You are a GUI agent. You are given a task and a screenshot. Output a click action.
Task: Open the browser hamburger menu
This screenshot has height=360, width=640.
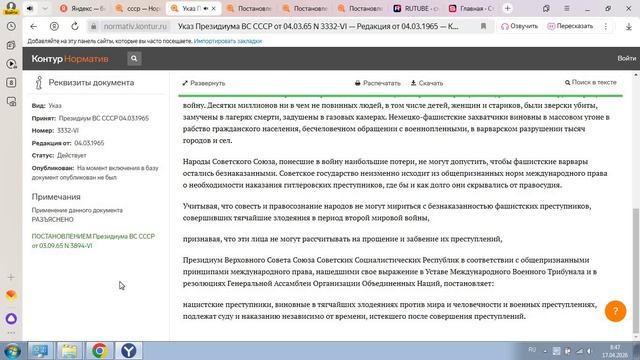[x=567, y=8]
